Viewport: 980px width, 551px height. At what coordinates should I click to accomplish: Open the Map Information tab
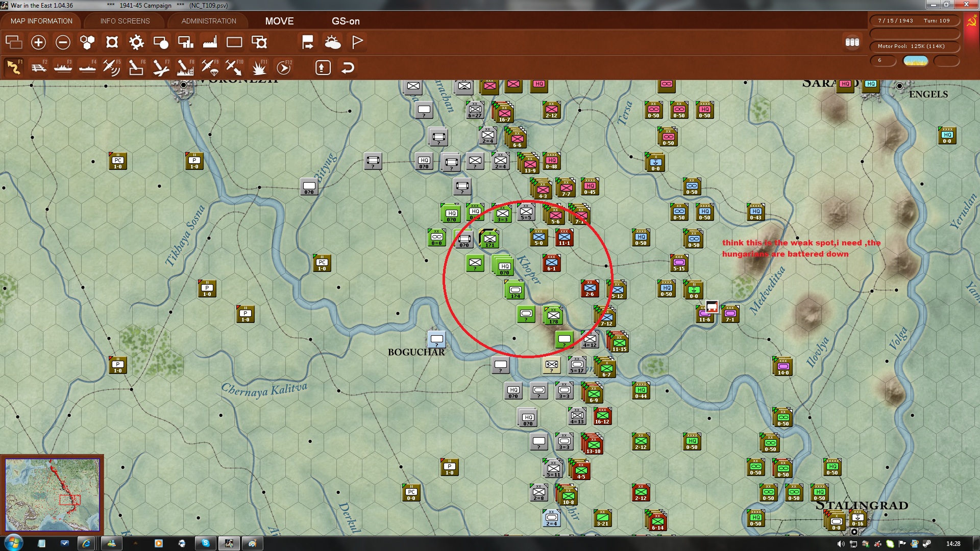pyautogui.click(x=41, y=21)
